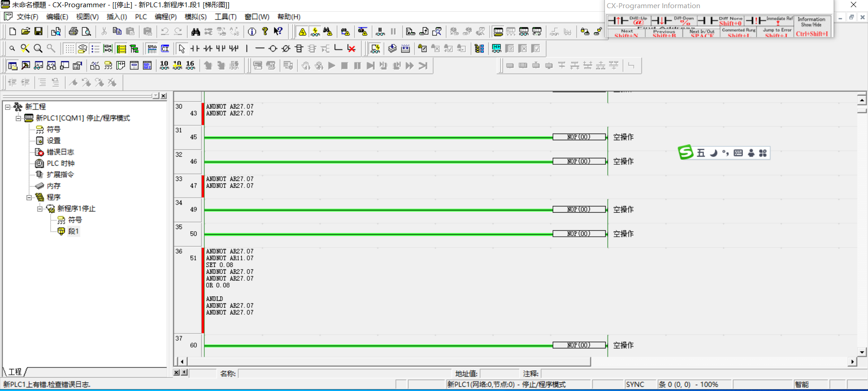Open the Find binoculars tool
Screen dimensions: 868x391
click(x=195, y=32)
